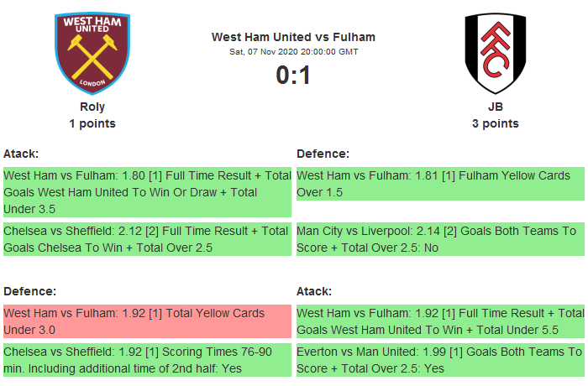The height and width of the screenshot is (386, 588).
Task: Click Roly's lower Defence section heading
Action: click(29, 291)
